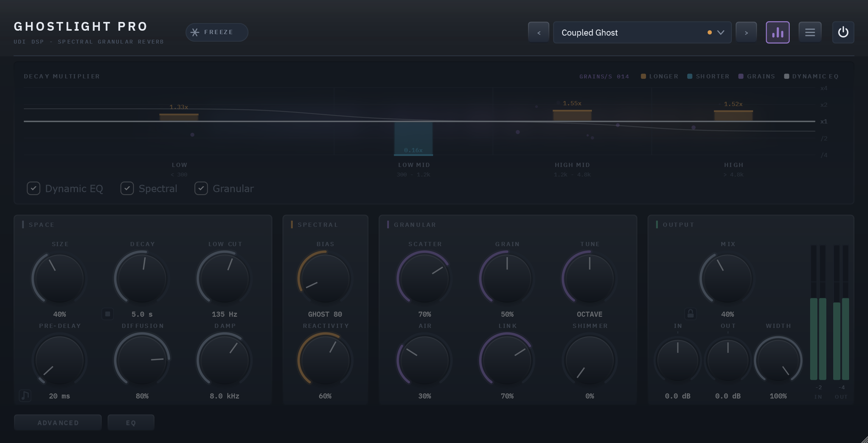The width and height of the screenshot is (868, 443).
Task: Open the Coupled Ghost preset dropdown
Action: (642, 33)
